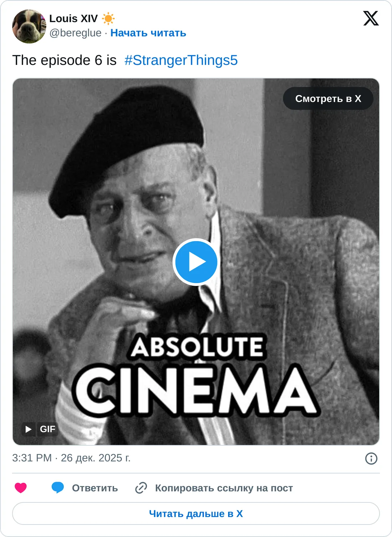Viewport: 392px width, 537px height.
Task: Click the small GIF play badge
Action: [x=29, y=429]
